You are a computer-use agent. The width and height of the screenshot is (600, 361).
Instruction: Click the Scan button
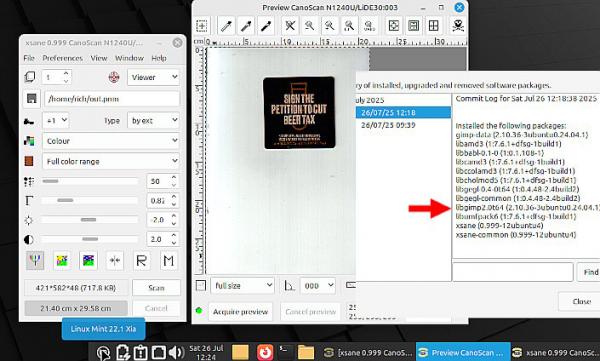(156, 288)
